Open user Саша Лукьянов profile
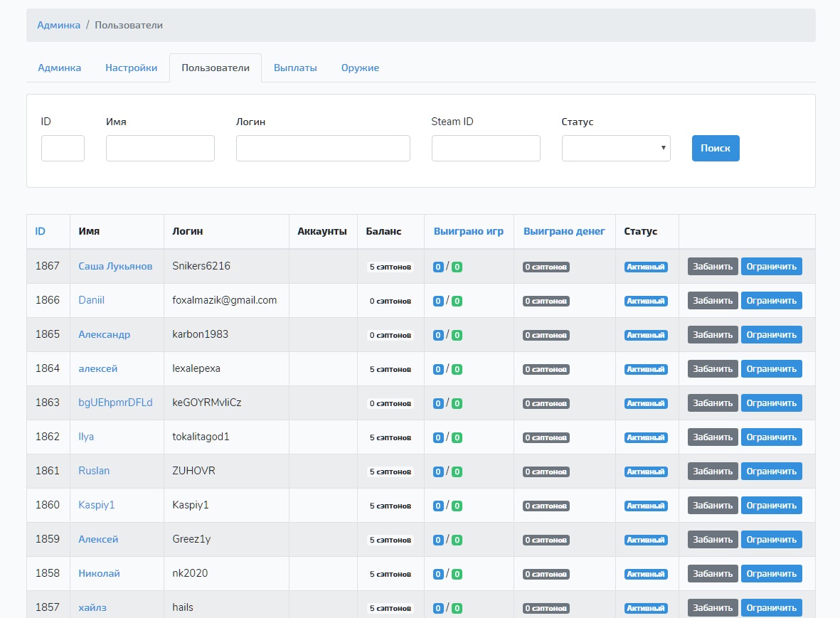The width and height of the screenshot is (840, 618). coord(115,266)
